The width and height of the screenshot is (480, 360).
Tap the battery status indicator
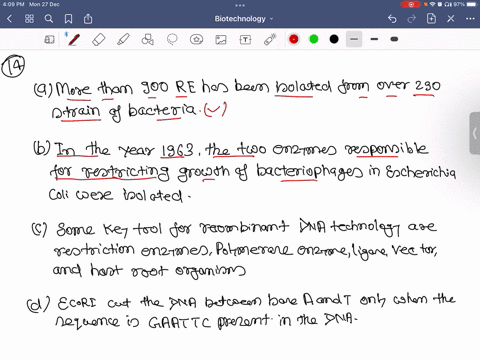472,4
